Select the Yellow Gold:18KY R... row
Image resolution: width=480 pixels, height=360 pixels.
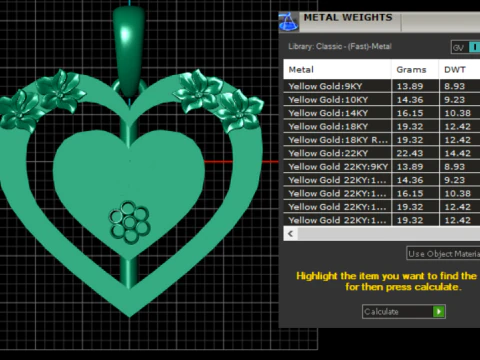point(382,140)
